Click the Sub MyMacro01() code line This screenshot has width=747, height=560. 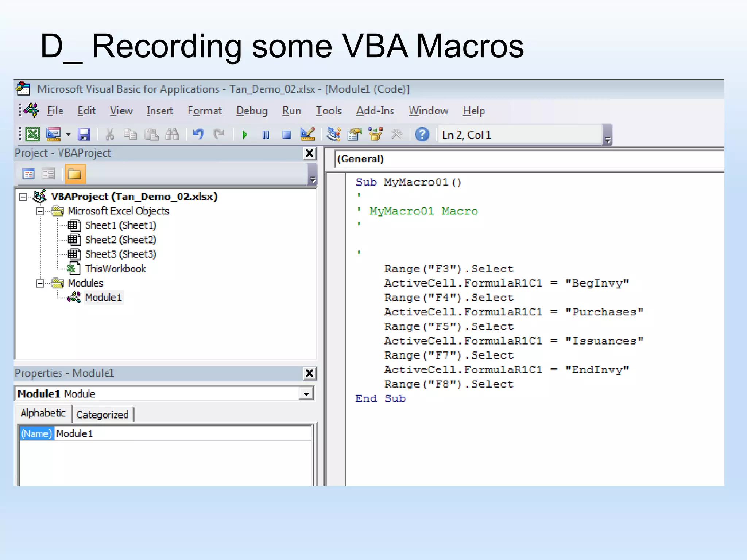(409, 182)
